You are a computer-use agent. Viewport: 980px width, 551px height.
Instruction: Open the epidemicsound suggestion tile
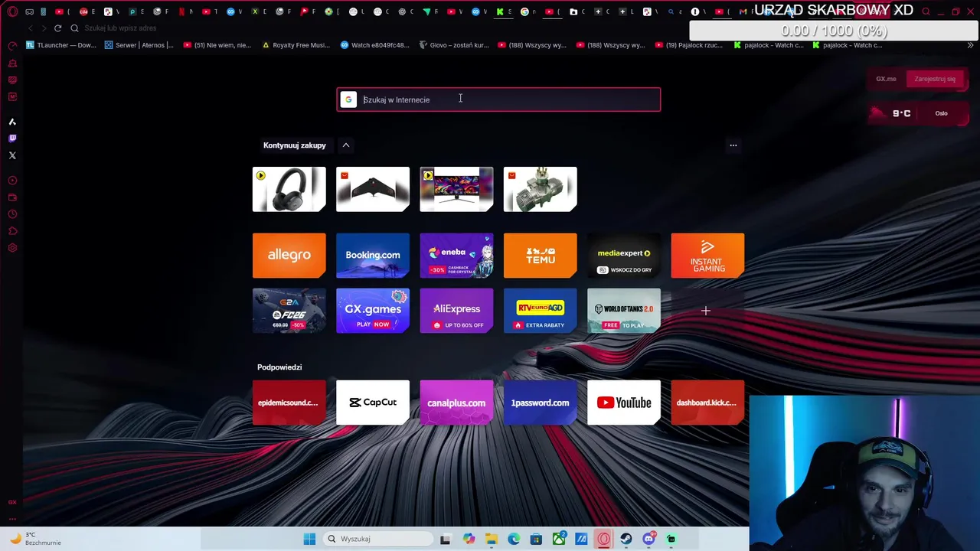pyautogui.click(x=289, y=403)
